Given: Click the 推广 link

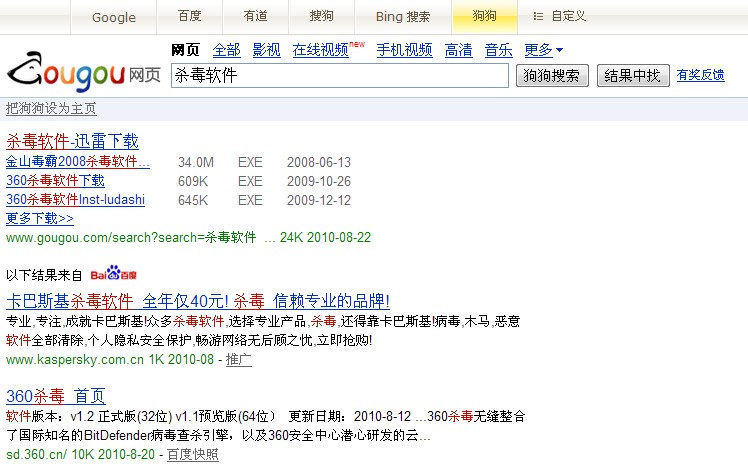Looking at the screenshot, I should point(239,359).
